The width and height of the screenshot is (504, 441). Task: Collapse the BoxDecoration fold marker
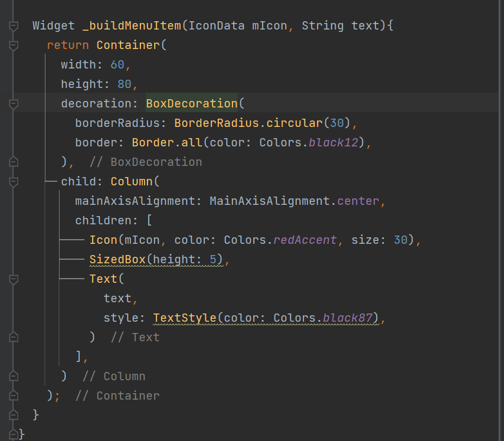point(14,104)
